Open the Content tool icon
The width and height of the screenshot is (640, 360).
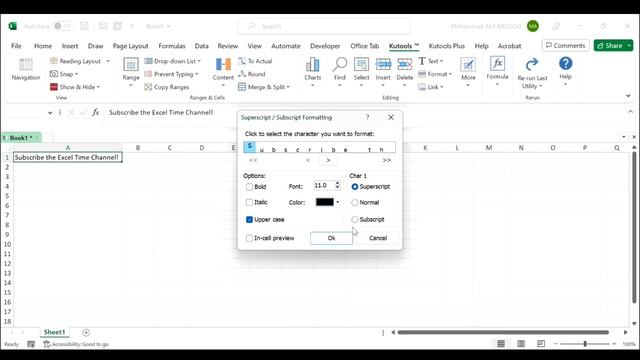(223, 64)
